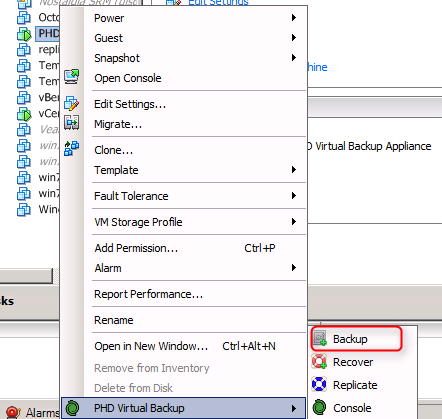Viewport: 442px width, 419px height.
Task: Click the Edit Settings link in background panel
Action: click(x=219, y=2)
